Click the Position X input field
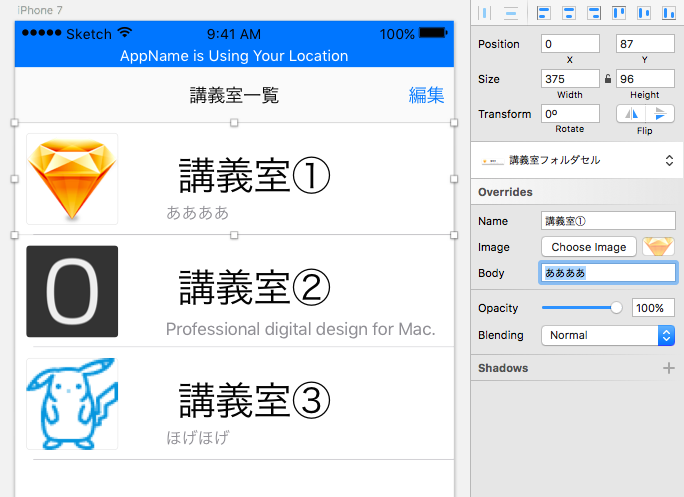 570,44
